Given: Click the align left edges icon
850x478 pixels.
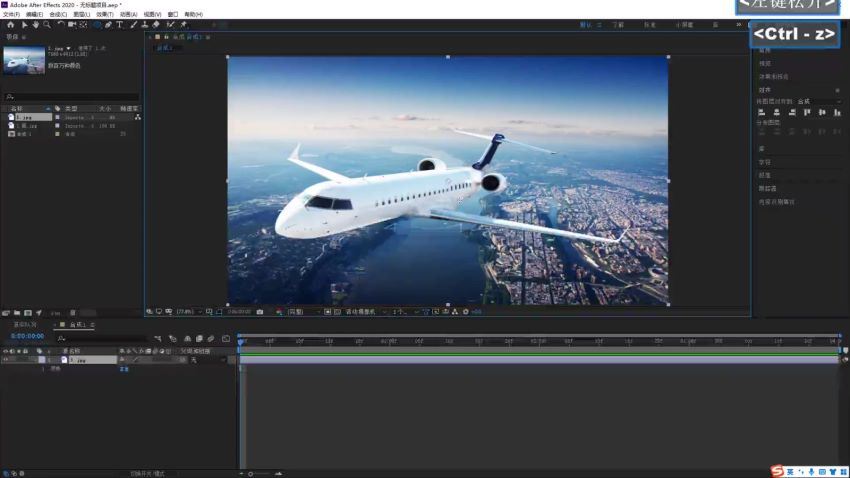Looking at the screenshot, I should click(x=762, y=112).
